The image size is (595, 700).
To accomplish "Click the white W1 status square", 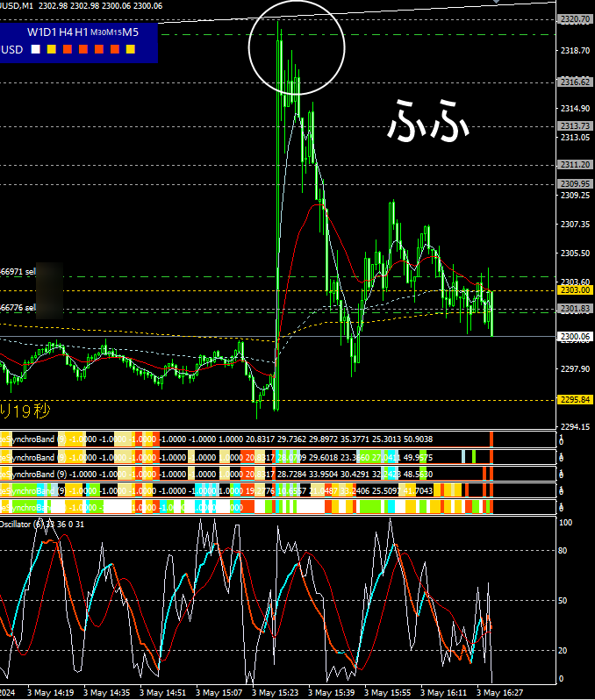I will 35,49.
